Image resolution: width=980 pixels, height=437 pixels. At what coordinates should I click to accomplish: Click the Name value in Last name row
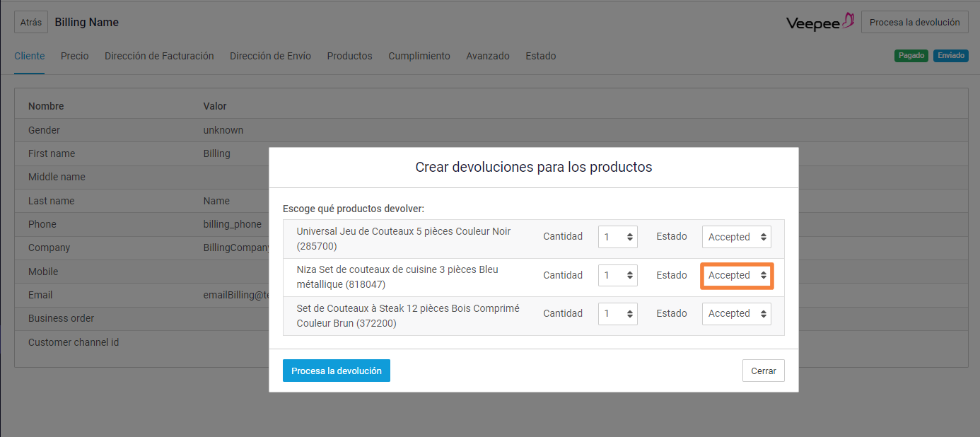point(216,201)
